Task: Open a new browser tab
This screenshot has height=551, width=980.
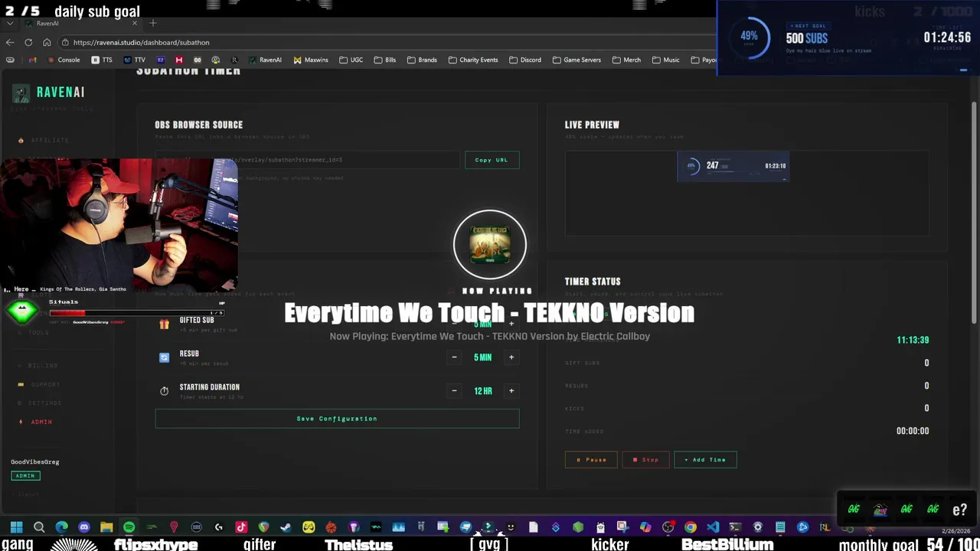Action: [x=152, y=23]
